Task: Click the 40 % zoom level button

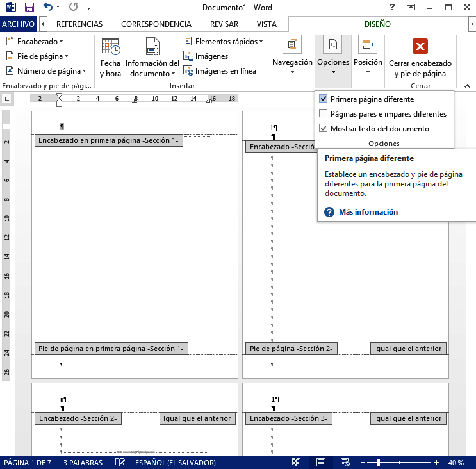Action: 455,463
